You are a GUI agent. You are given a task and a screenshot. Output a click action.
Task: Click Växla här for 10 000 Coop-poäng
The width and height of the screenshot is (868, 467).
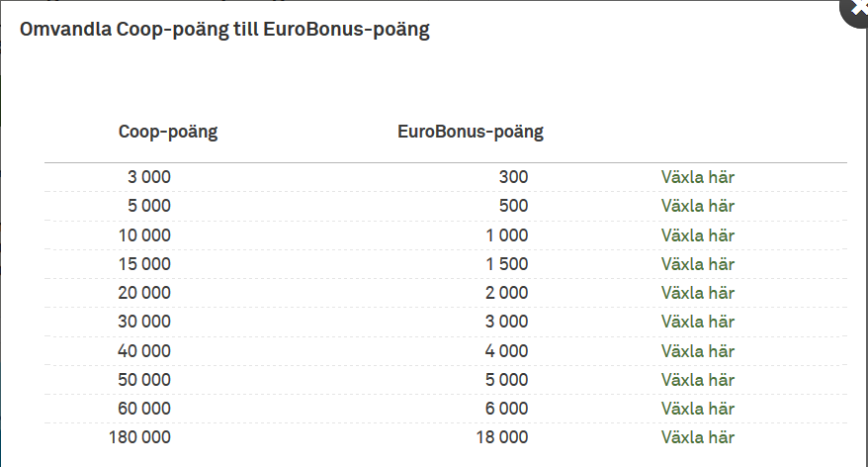tap(697, 235)
